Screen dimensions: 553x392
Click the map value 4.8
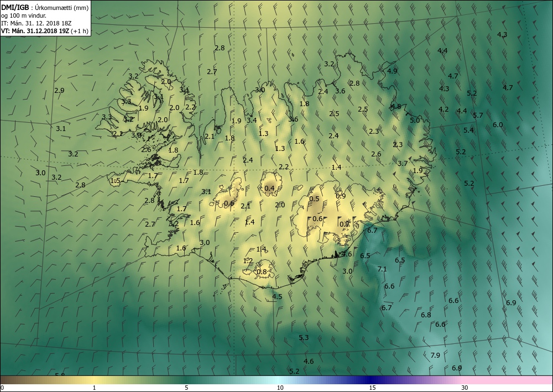[396, 106]
